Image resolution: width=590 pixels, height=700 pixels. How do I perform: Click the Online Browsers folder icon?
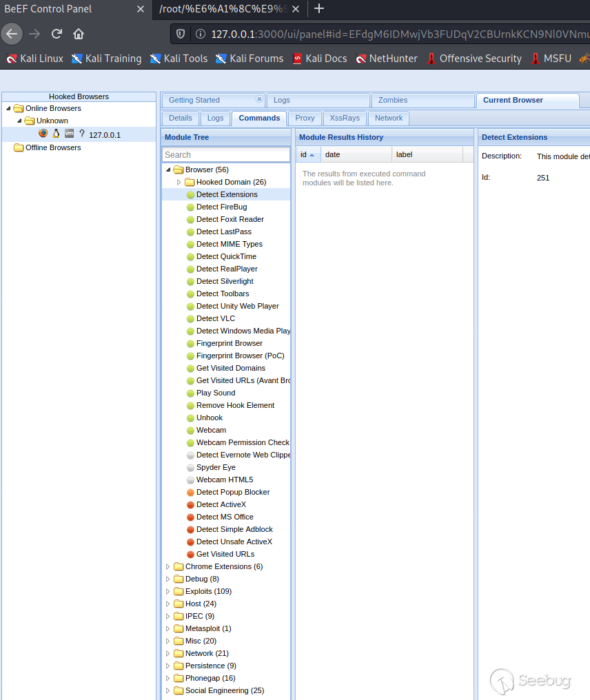(19, 108)
